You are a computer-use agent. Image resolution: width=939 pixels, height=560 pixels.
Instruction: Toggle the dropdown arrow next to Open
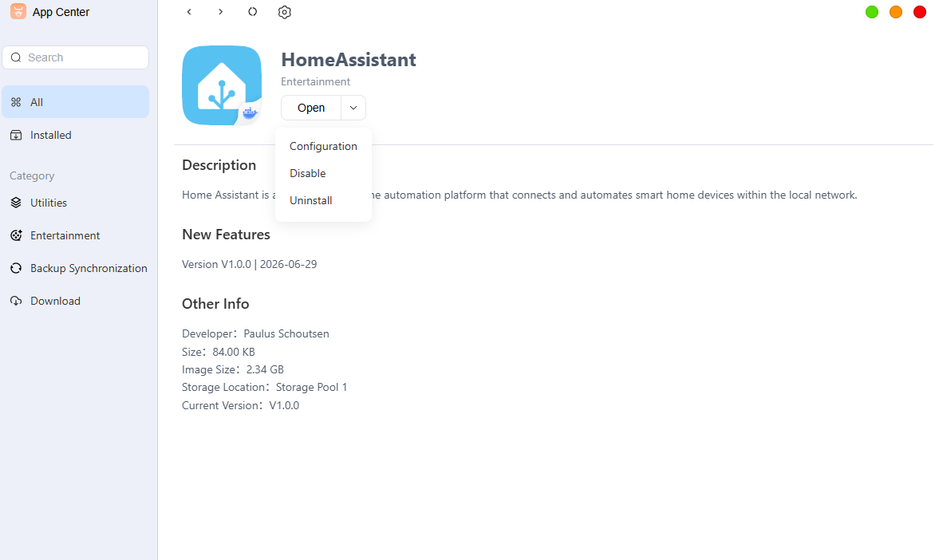353,108
